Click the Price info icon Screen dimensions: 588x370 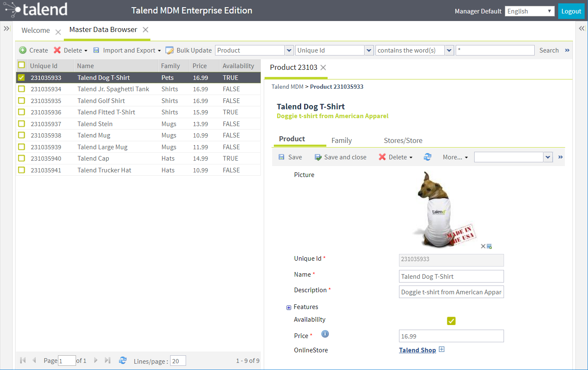click(325, 334)
